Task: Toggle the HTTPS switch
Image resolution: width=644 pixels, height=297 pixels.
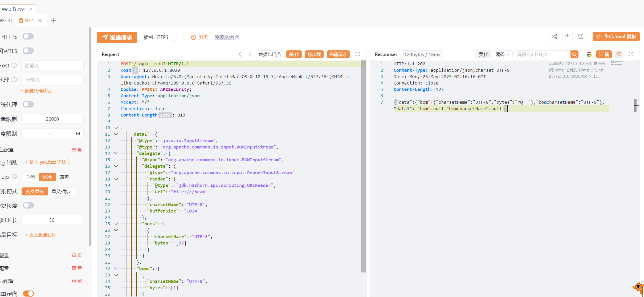Action: (28, 36)
